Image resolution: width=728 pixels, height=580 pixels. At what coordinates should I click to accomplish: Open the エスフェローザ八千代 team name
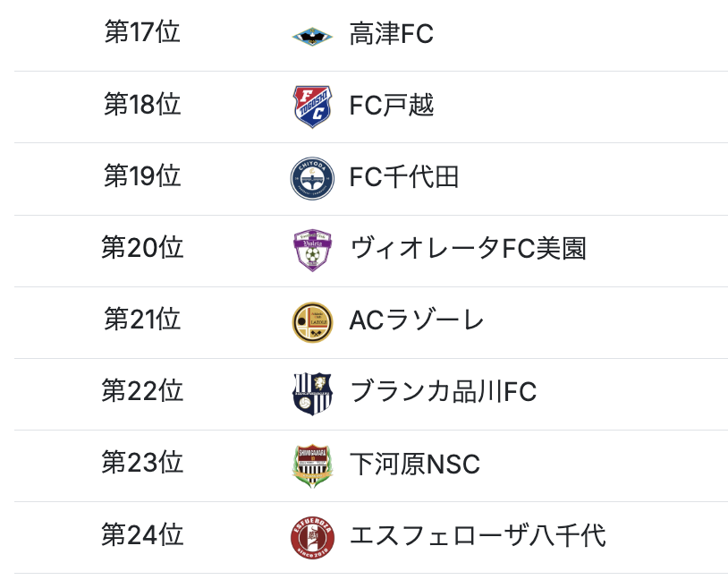coord(478,536)
